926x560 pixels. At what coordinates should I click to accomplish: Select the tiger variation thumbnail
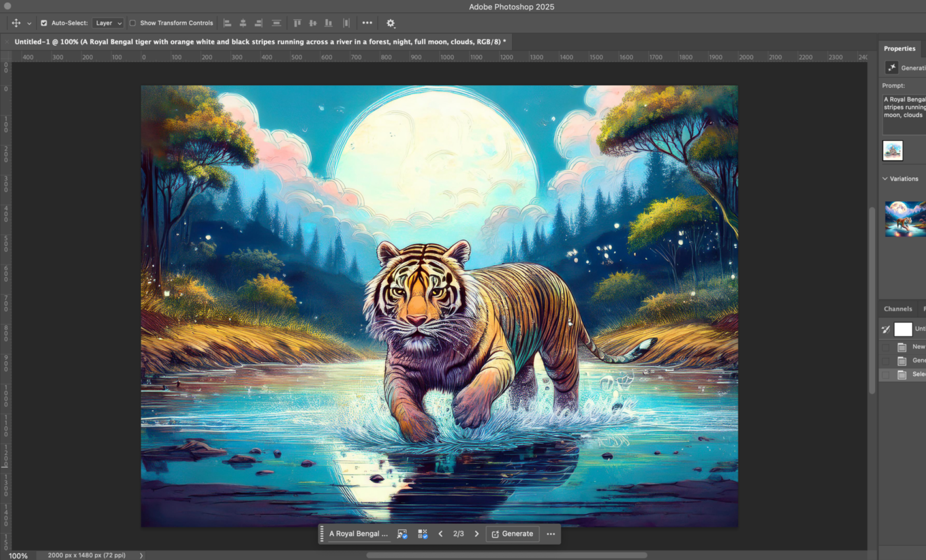[x=905, y=219]
